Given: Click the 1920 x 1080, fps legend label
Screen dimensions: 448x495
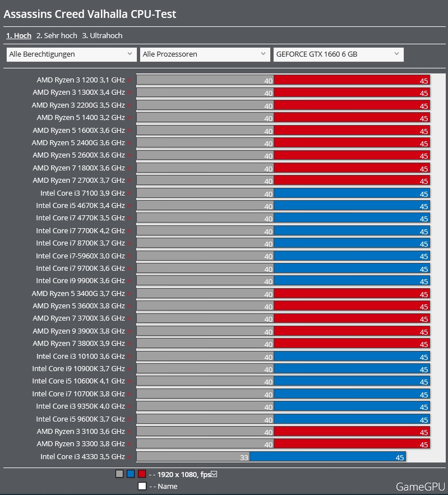Looking at the screenshot, I should tap(184, 474).
